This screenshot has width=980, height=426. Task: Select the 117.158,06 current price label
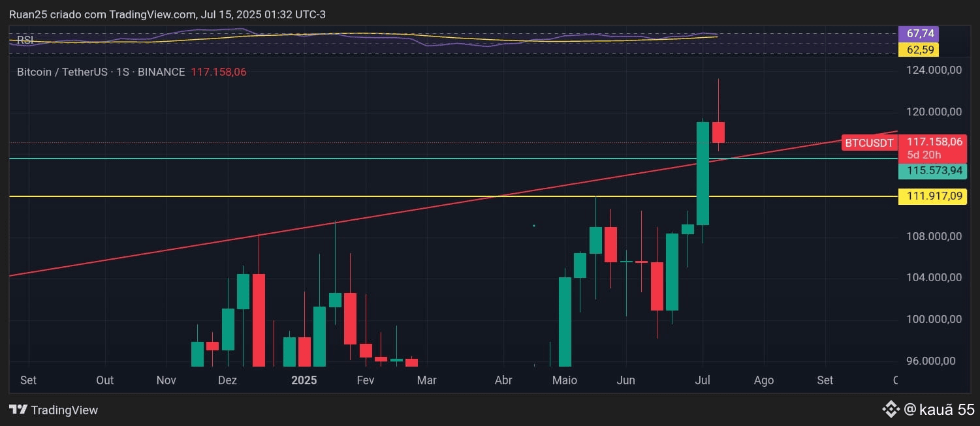point(934,142)
